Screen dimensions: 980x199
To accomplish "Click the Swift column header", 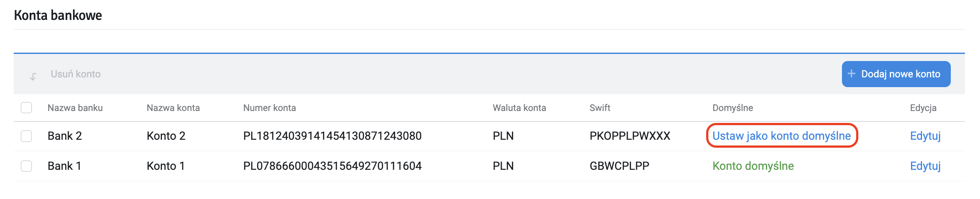I will (600, 108).
